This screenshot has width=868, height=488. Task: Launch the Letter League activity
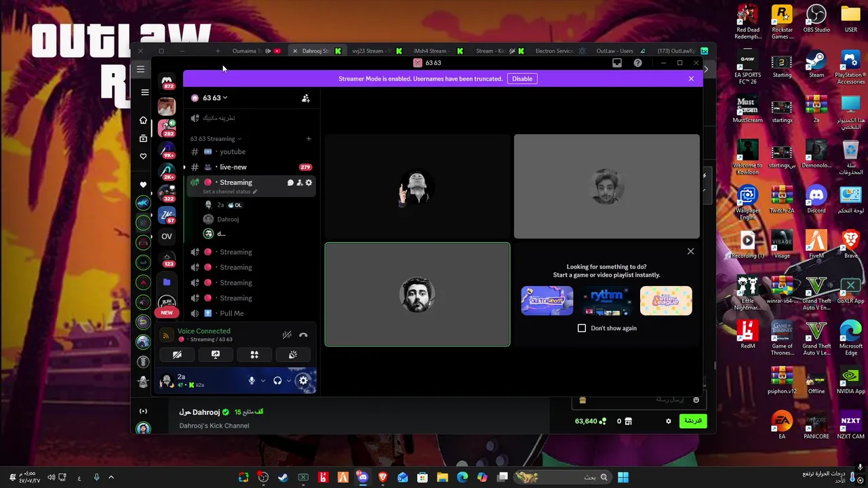tap(666, 301)
